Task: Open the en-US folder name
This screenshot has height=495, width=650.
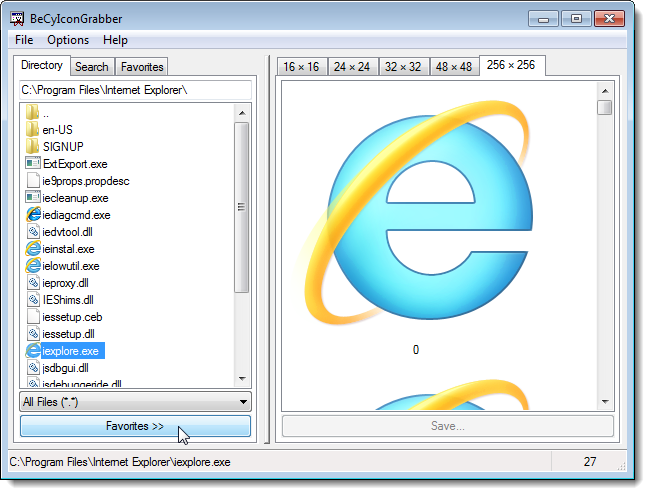Action: (x=58, y=130)
